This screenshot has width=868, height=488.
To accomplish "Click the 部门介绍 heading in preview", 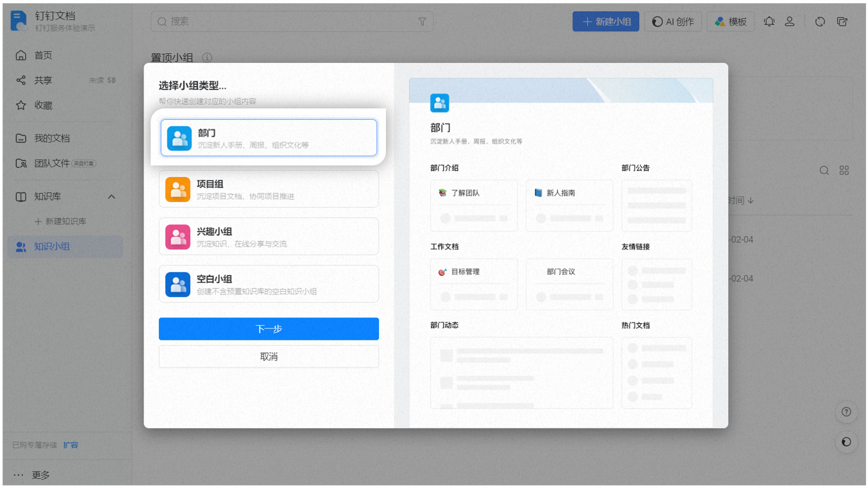I will click(444, 168).
